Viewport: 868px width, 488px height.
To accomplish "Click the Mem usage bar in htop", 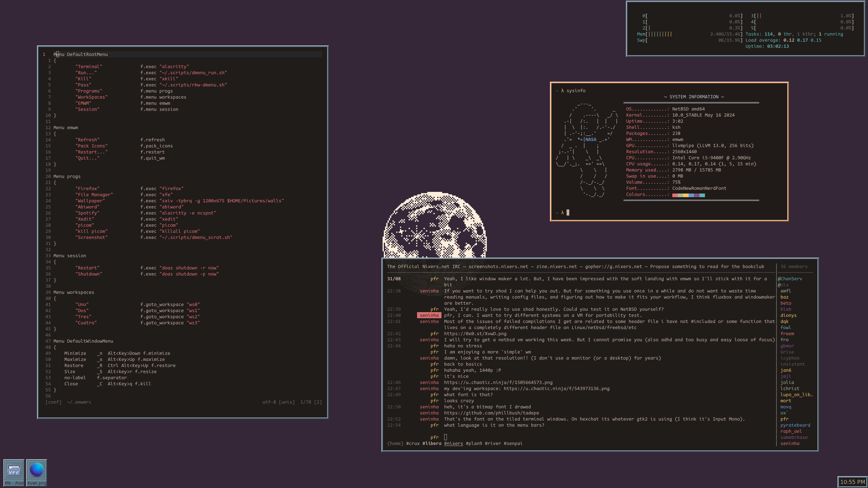I will [659, 34].
